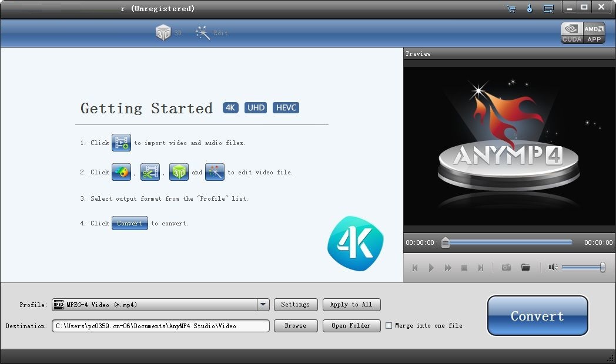Click the clip scissors icon in step 2
This screenshot has height=364, width=616.
point(150,172)
